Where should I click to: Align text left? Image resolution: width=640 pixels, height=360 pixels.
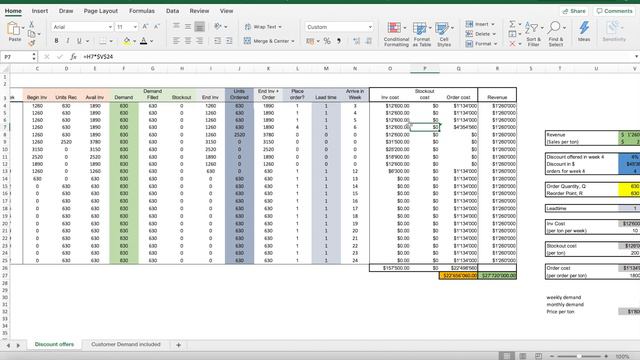tap(176, 41)
